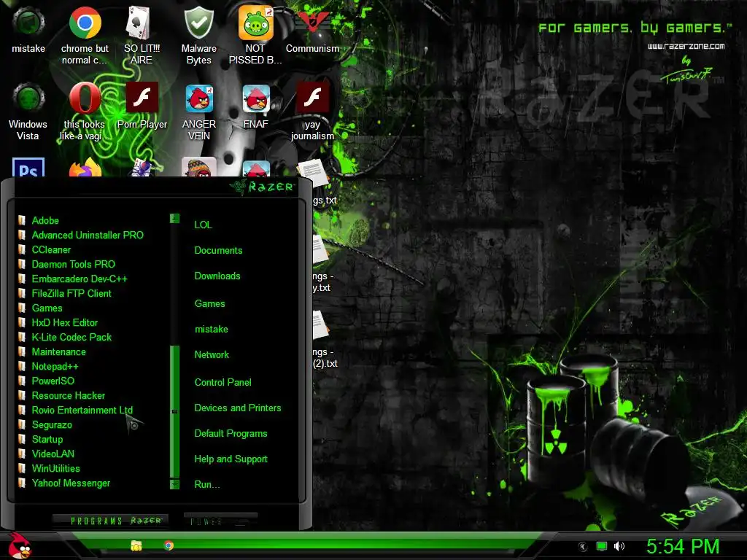Open 'mistake' start menu link
The width and height of the screenshot is (747, 560).
tap(211, 330)
